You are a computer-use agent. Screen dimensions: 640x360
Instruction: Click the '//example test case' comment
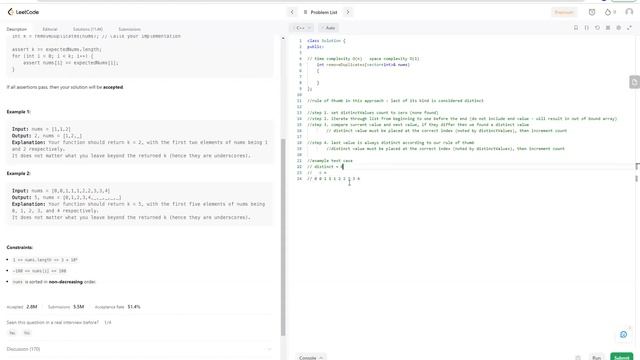(330, 160)
